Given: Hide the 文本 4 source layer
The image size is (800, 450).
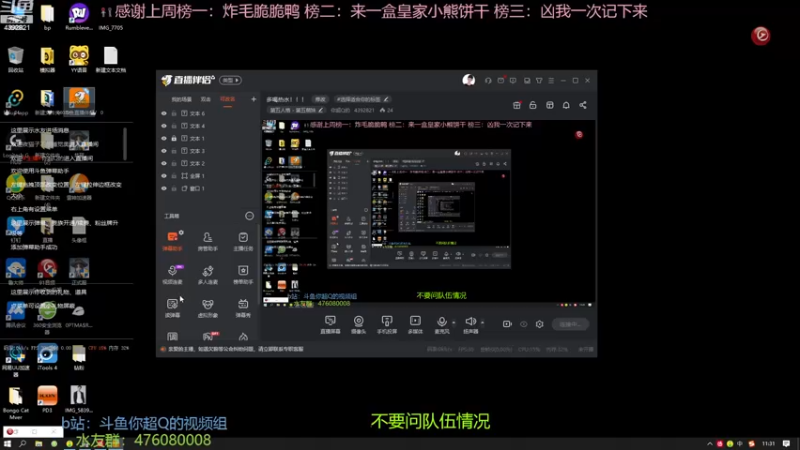Looking at the screenshot, I should 164,126.
